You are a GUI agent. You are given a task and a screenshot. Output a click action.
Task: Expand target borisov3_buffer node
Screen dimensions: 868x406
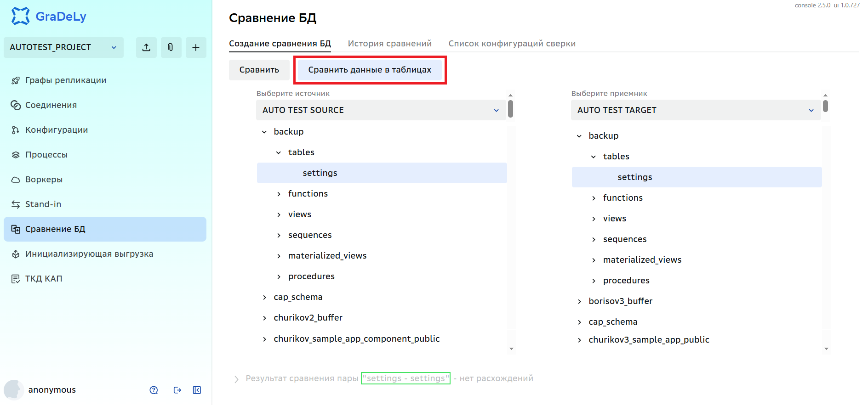tap(579, 301)
